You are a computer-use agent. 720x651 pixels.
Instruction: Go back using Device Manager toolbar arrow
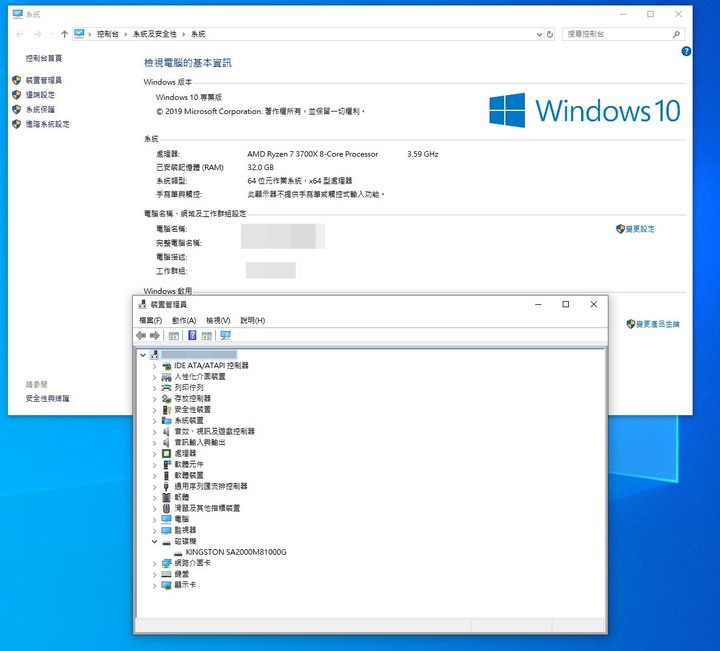click(141, 336)
